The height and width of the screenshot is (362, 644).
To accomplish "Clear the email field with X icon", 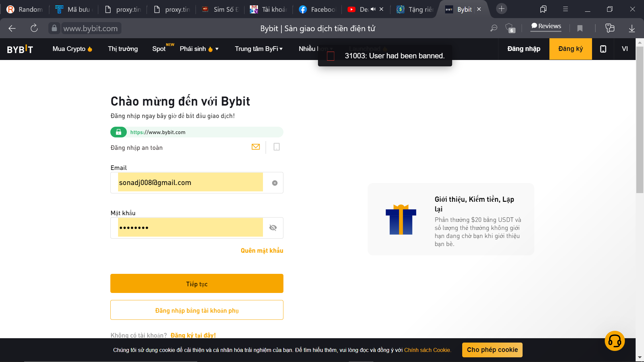I will pos(275,183).
